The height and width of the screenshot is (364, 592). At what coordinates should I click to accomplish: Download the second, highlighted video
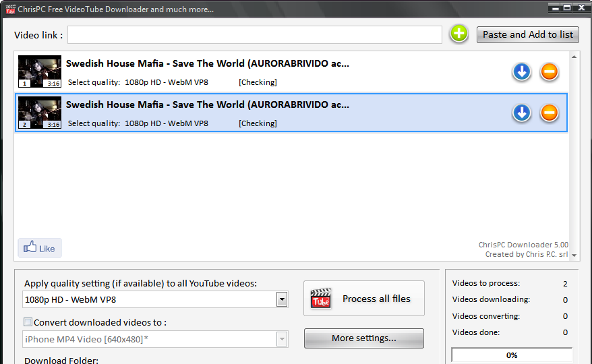click(x=522, y=113)
